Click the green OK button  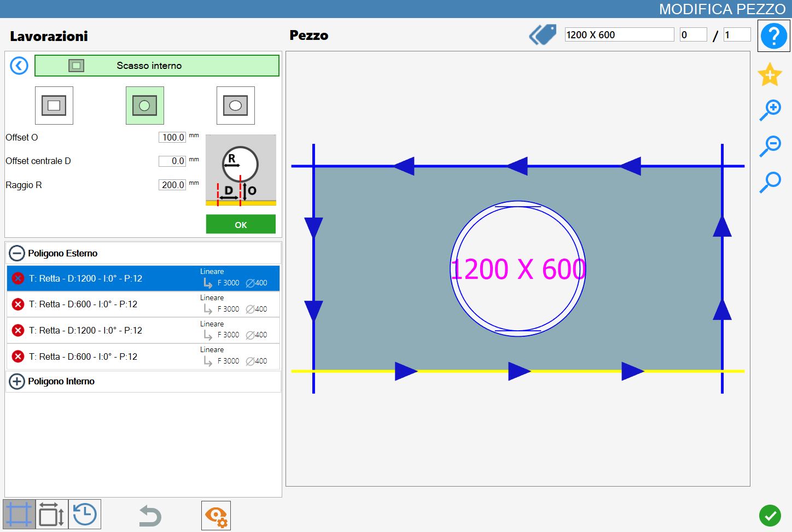point(241,224)
